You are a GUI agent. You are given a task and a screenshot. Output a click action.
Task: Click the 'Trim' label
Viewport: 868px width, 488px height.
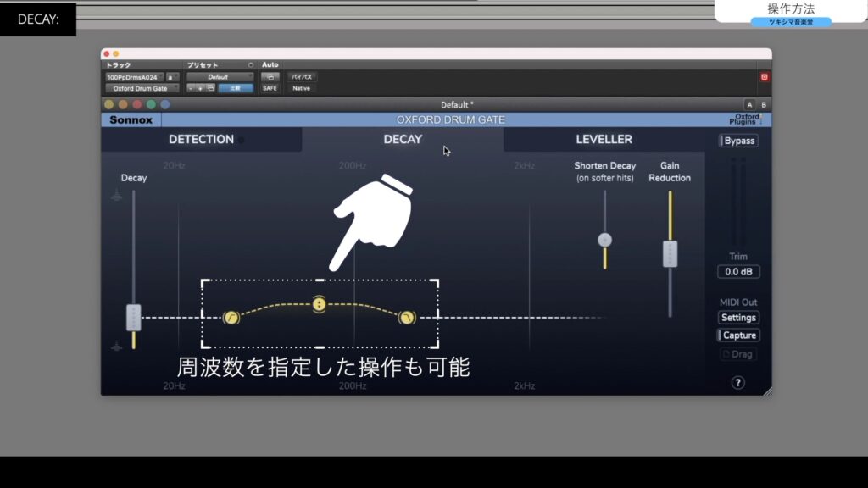(x=738, y=257)
